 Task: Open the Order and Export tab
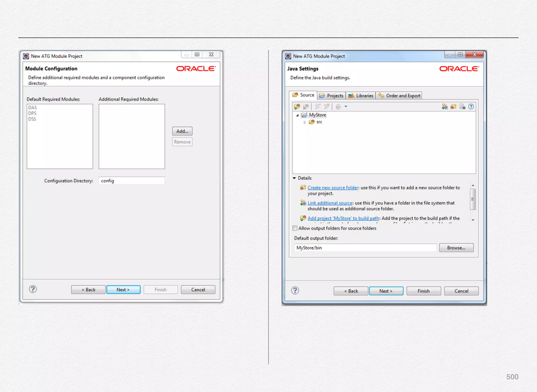[x=399, y=96]
